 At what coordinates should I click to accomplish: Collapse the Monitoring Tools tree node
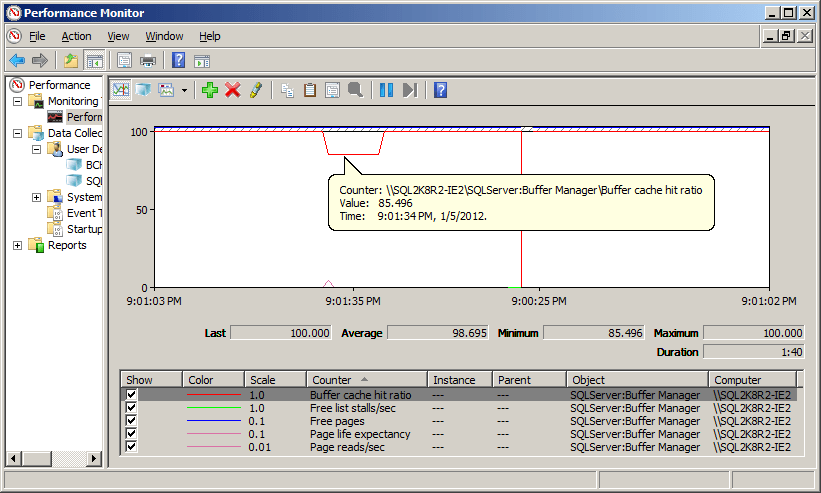tap(18, 101)
